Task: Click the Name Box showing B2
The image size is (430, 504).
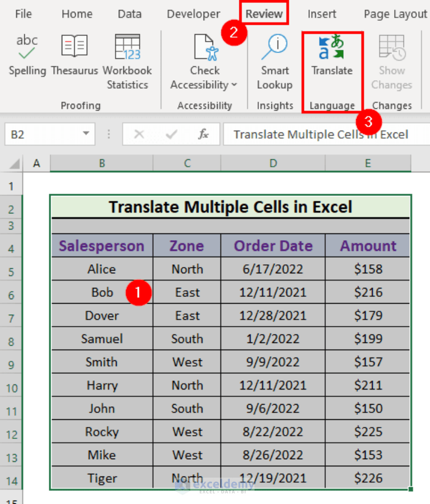Action: point(50,134)
